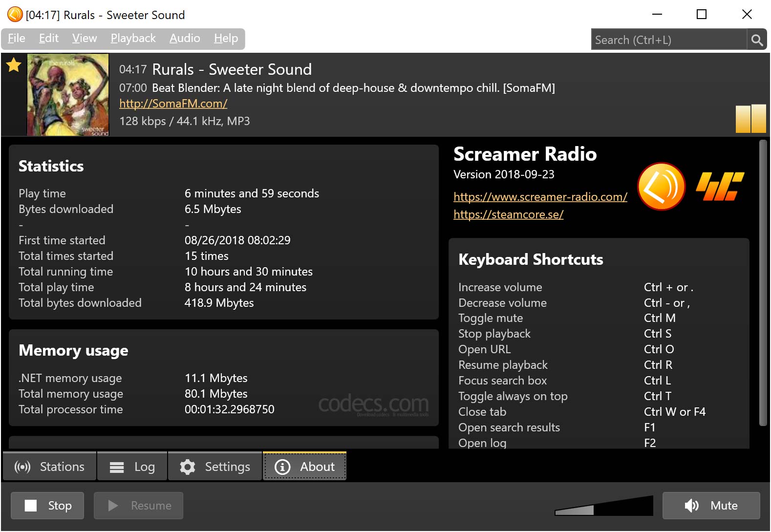Image resolution: width=771 pixels, height=532 pixels.
Task: Click the Screamer Radio title bar icon
Action: [15, 15]
